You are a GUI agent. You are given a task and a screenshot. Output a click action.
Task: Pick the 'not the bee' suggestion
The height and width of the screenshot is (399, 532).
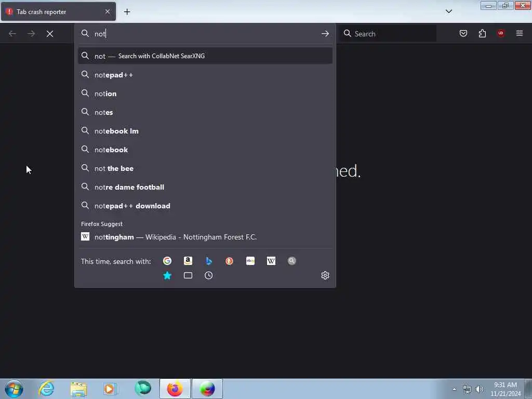click(205, 168)
